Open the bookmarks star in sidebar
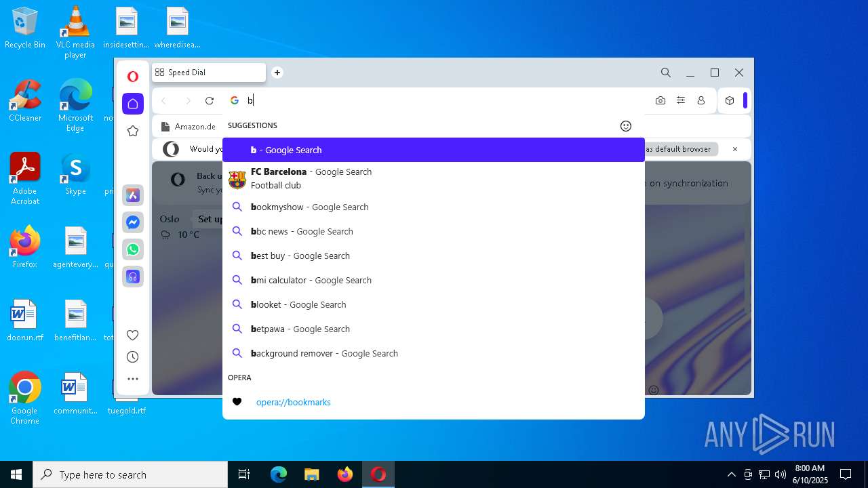Viewport: 868px width, 488px height. pyautogui.click(x=133, y=131)
